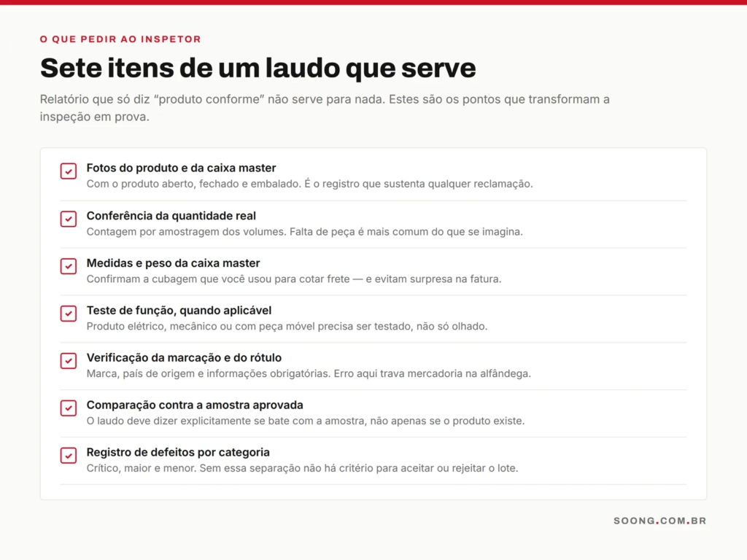Toggle checkbox for 'Medidas e peso da caixa master'
747x560 pixels.
click(69, 266)
